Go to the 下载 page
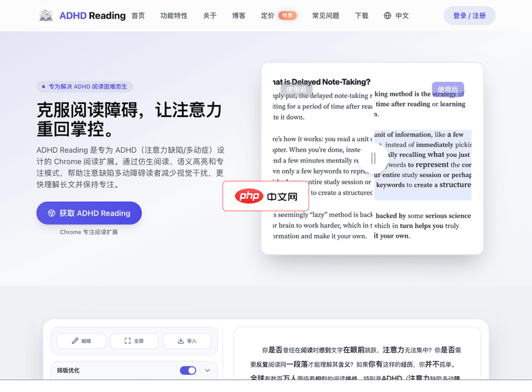Image resolution: width=532 pixels, height=392 pixels. pyautogui.click(x=362, y=16)
